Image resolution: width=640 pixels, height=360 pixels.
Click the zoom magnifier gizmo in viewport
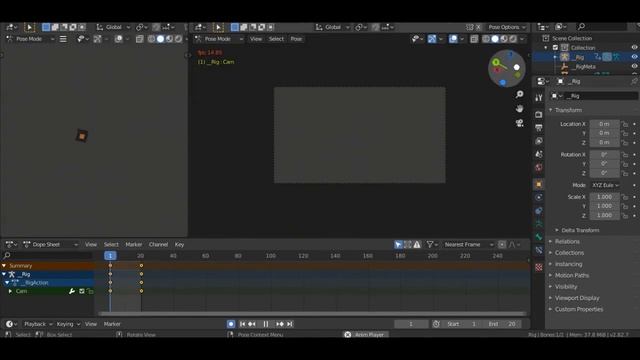(x=519, y=94)
